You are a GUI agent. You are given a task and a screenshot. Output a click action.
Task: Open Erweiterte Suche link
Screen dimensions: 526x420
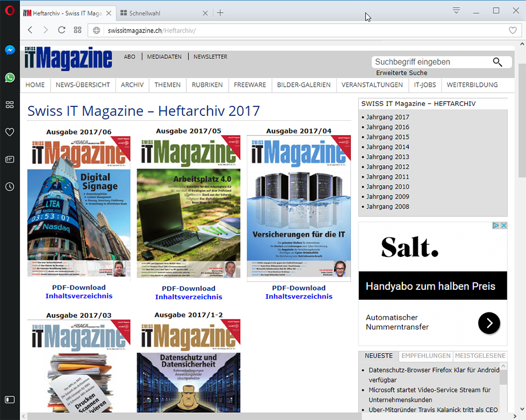pos(402,72)
